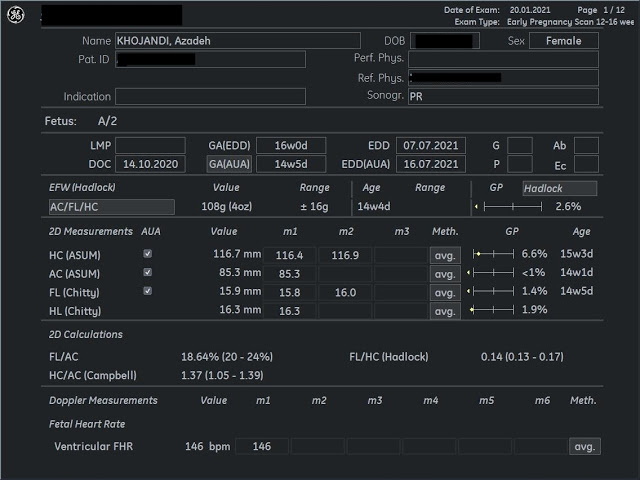Click the FL age 14w5d
The width and height of the screenshot is (640, 480).
pyautogui.click(x=576, y=291)
